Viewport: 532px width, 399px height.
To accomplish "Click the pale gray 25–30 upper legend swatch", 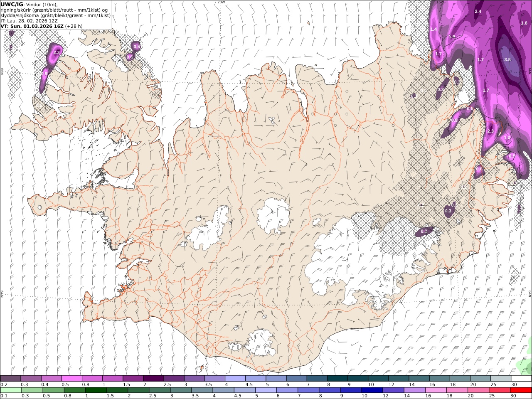I will (501, 379).
